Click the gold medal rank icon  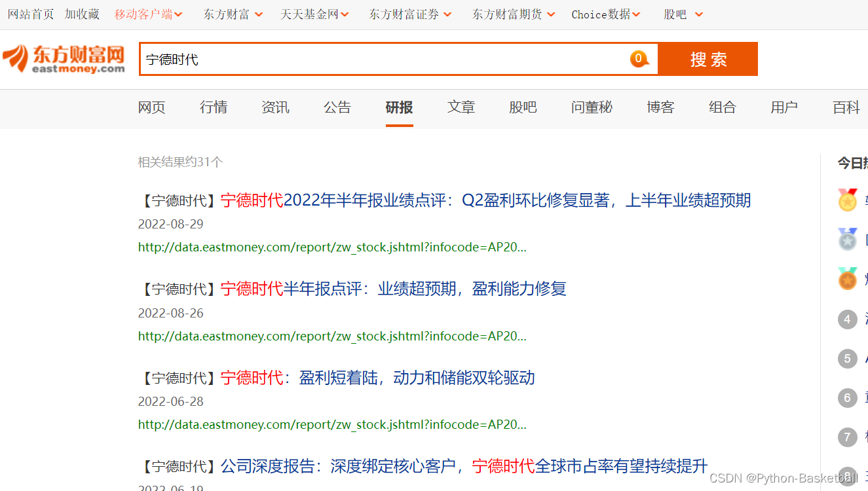pyautogui.click(x=848, y=200)
